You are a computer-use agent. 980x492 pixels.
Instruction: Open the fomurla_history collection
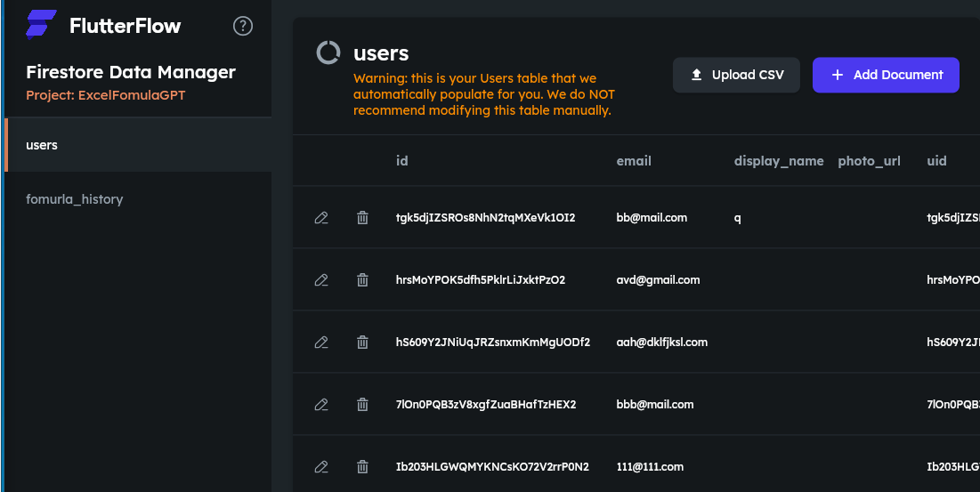pyautogui.click(x=138, y=199)
